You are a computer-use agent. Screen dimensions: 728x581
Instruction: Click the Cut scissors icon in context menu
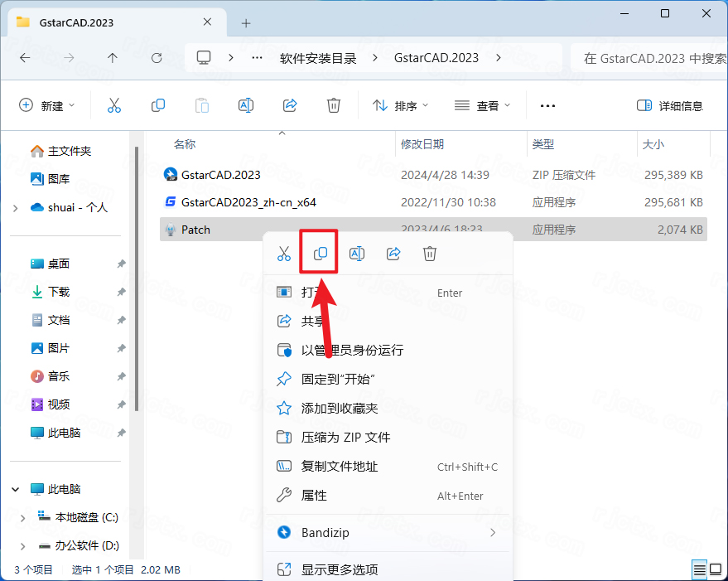click(x=284, y=254)
